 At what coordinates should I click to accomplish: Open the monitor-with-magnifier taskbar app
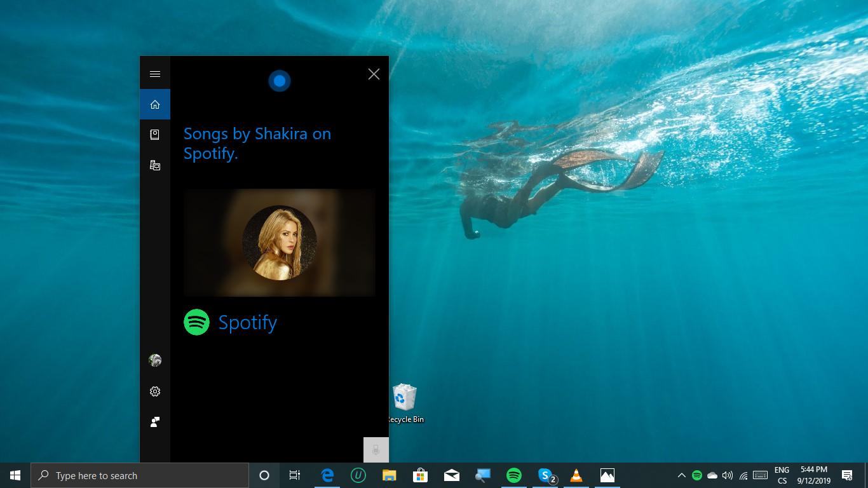point(483,475)
